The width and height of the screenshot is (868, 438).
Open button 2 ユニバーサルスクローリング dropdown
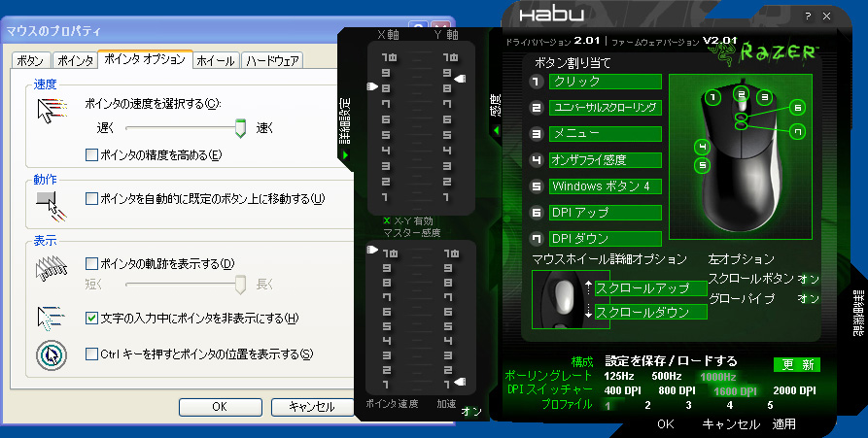click(x=605, y=108)
